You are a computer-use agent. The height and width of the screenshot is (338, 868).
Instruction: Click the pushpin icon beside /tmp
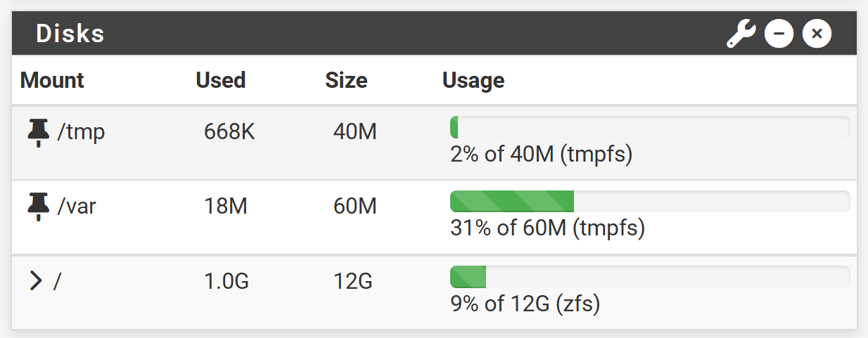(39, 132)
